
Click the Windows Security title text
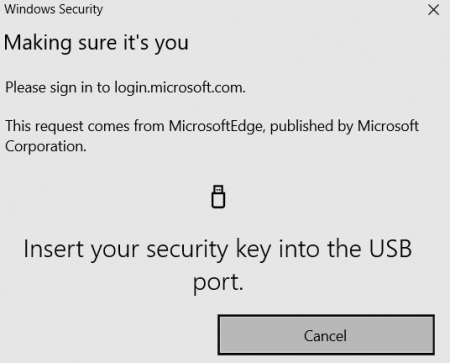(54, 9)
